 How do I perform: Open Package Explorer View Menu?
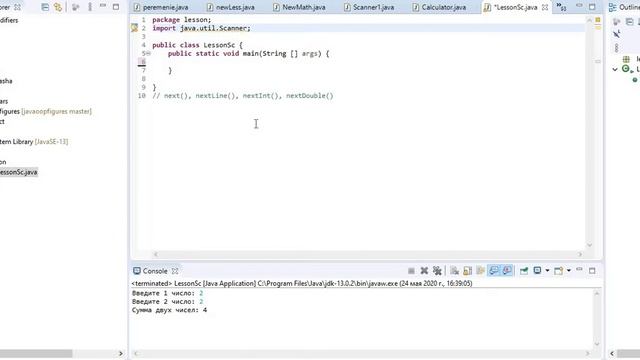click(x=90, y=7)
